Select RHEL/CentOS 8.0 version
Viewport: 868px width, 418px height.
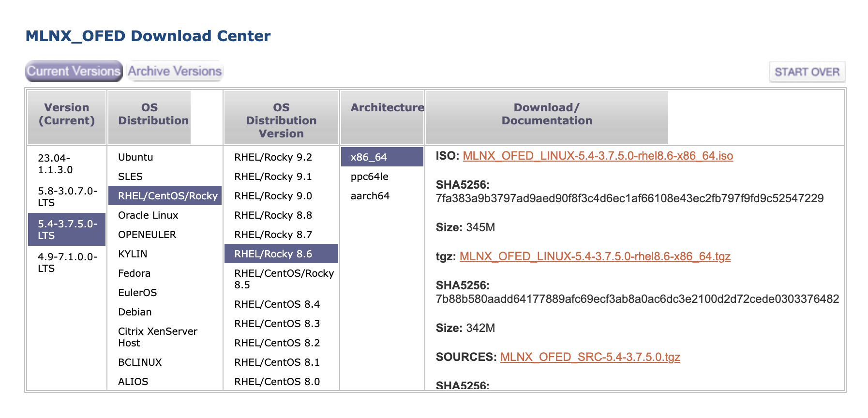(x=281, y=381)
